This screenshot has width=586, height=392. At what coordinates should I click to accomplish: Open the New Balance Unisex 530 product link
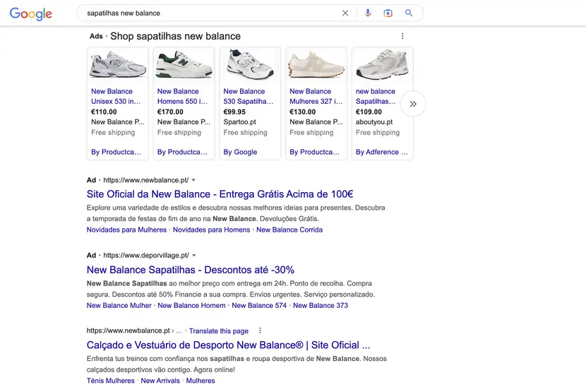point(116,96)
